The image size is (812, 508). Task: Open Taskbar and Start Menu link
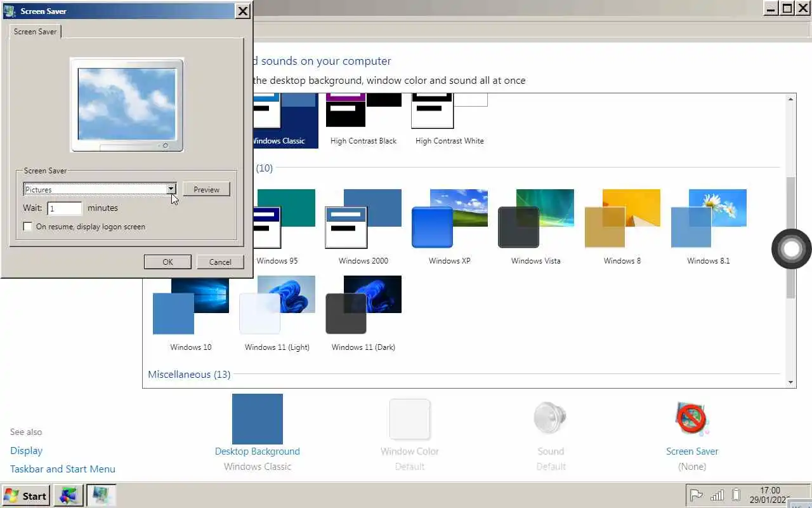coord(63,469)
